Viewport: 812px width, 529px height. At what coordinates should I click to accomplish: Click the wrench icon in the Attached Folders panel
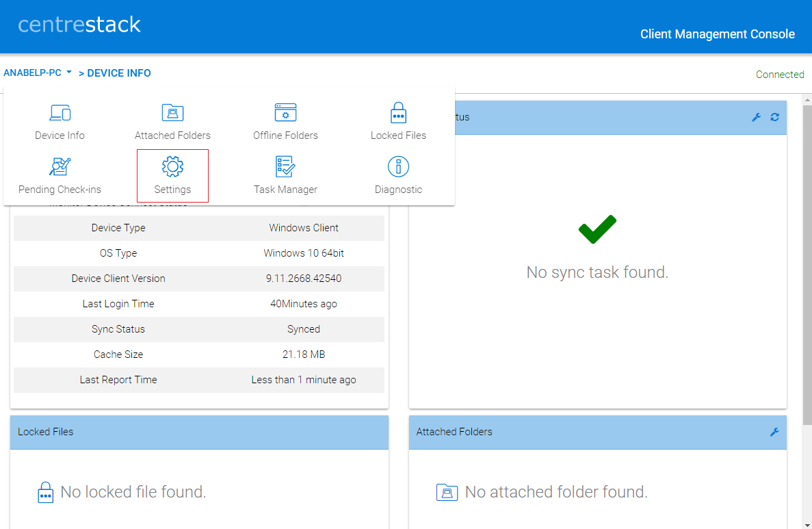click(x=774, y=432)
